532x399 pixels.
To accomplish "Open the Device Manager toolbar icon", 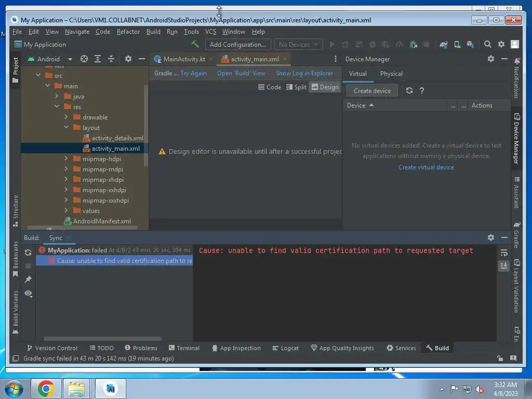I will (457, 45).
